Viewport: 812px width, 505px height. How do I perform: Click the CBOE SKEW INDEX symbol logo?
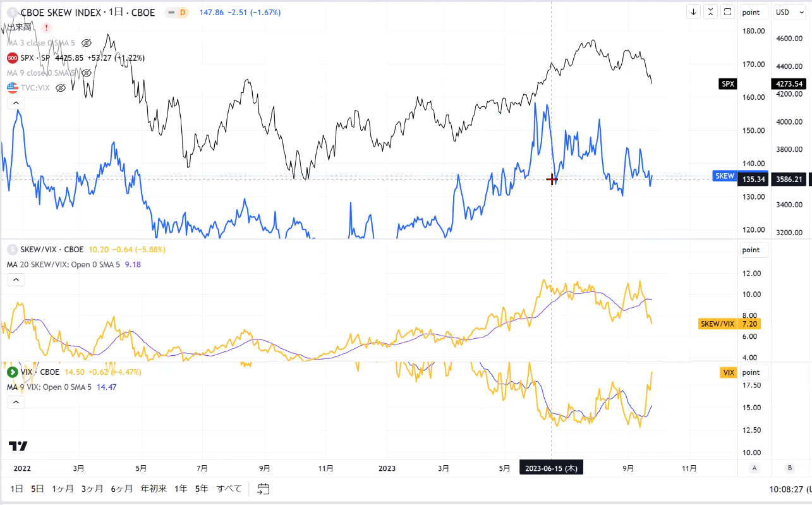click(x=12, y=13)
